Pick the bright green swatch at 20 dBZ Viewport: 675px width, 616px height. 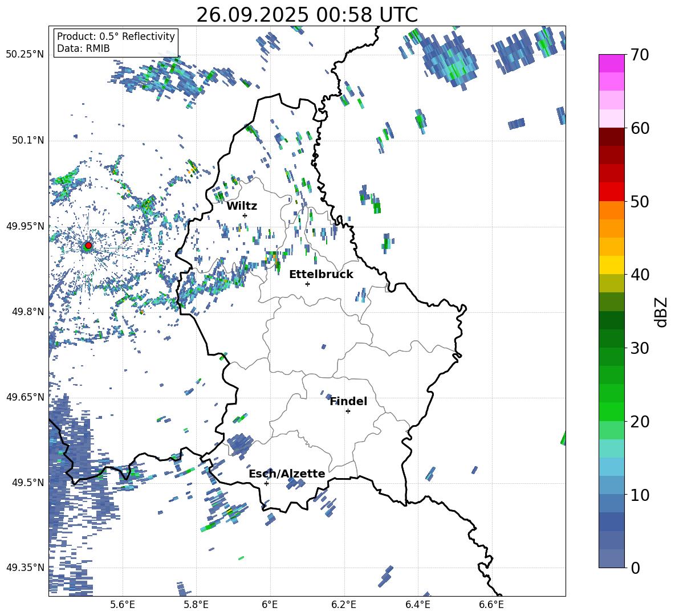612,411
